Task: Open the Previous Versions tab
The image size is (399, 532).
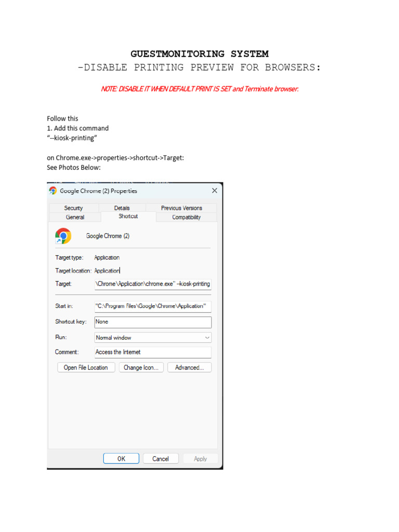Action: pyautogui.click(x=181, y=208)
